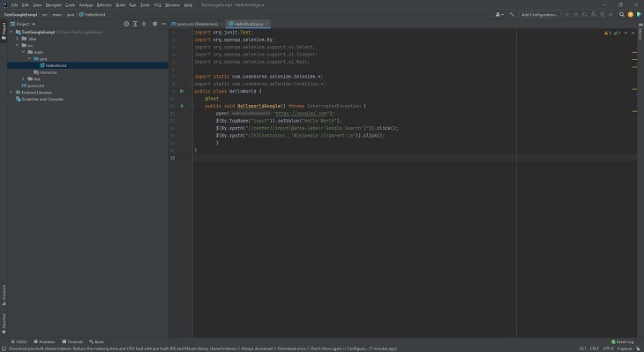Open the TODO tool window
The image size is (644, 352).
[19, 341]
